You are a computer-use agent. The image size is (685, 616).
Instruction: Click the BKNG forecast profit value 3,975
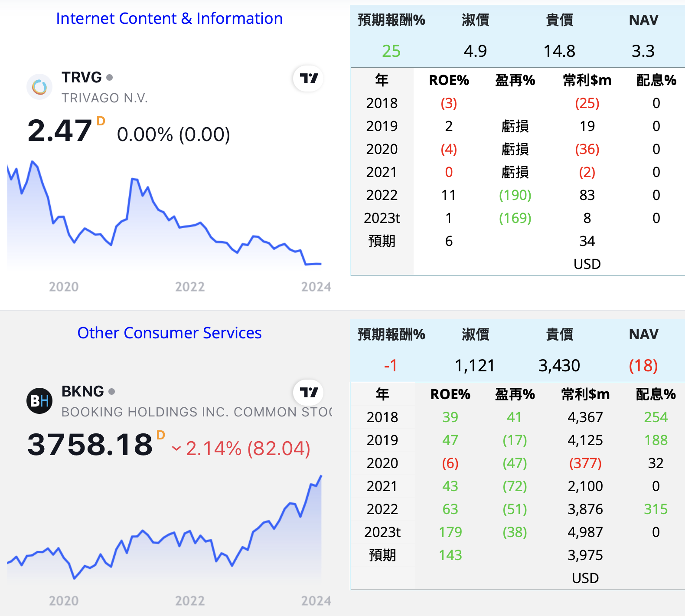585,555
